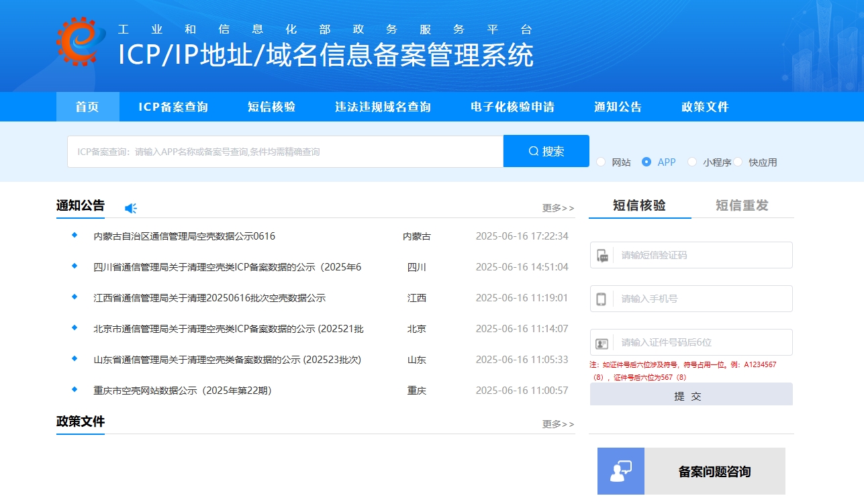Click the 请输入手机号 input field
The image size is (864, 504).
[x=702, y=299]
